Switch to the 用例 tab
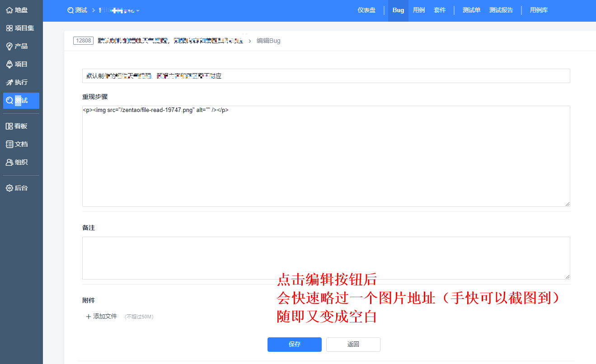This screenshot has width=596, height=364. [x=419, y=10]
